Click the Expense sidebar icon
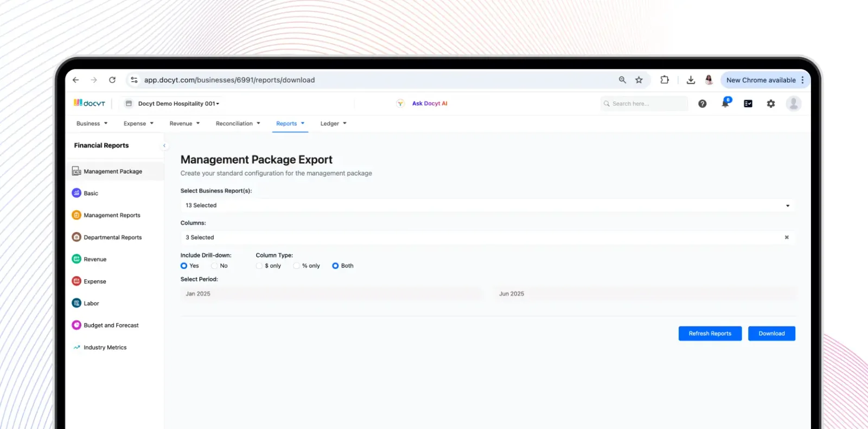 pos(76,281)
